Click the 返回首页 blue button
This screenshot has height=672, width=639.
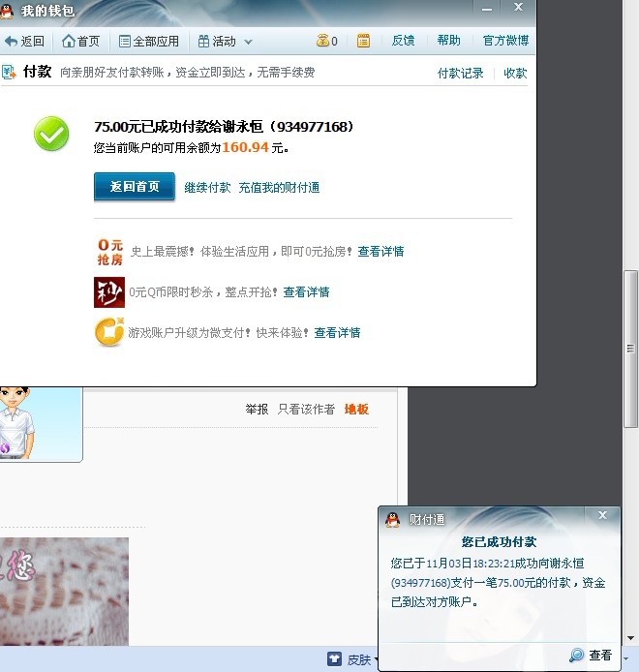pos(135,187)
